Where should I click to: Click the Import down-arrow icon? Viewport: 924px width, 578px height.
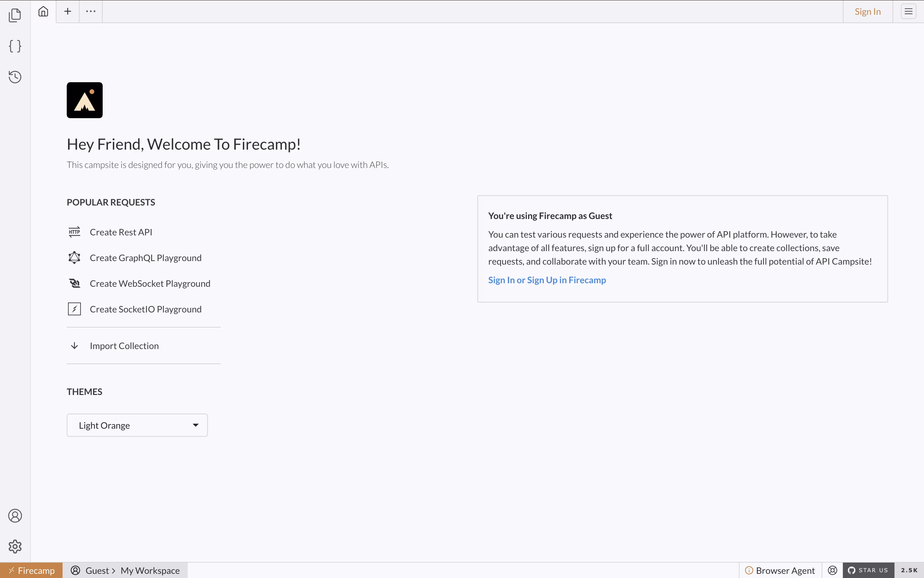click(x=74, y=346)
